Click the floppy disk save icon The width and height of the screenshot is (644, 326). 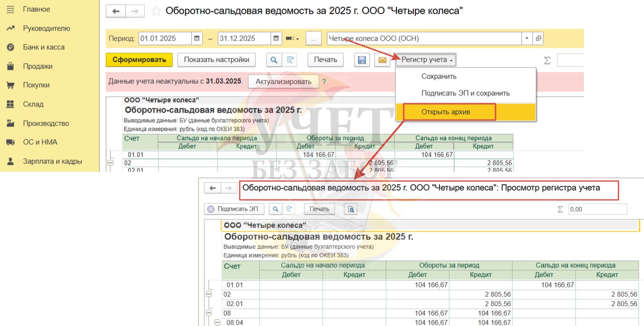(x=362, y=60)
